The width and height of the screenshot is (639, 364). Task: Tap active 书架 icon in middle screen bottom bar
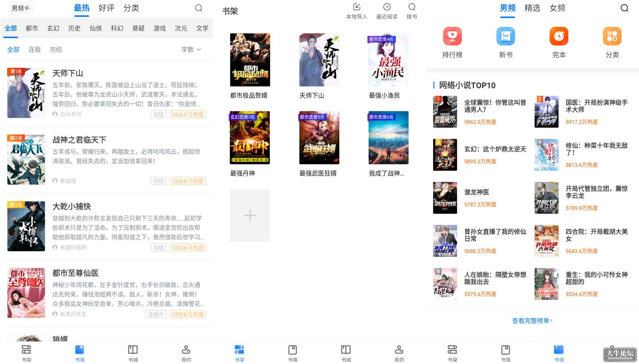239,349
